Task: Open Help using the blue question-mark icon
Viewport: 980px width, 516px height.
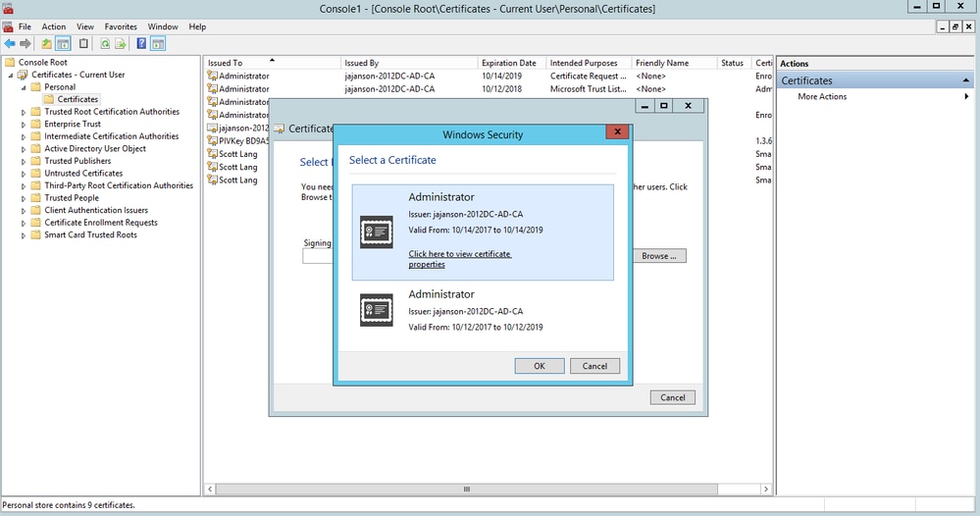Action: pos(141,44)
